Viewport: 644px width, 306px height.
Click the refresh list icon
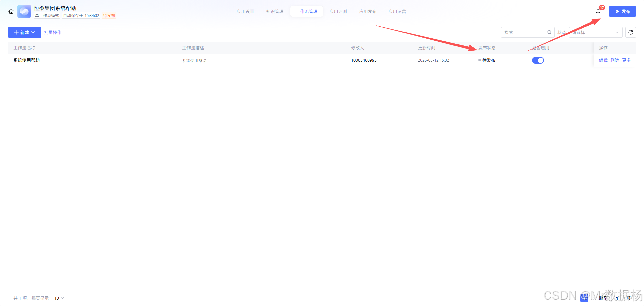(631, 32)
